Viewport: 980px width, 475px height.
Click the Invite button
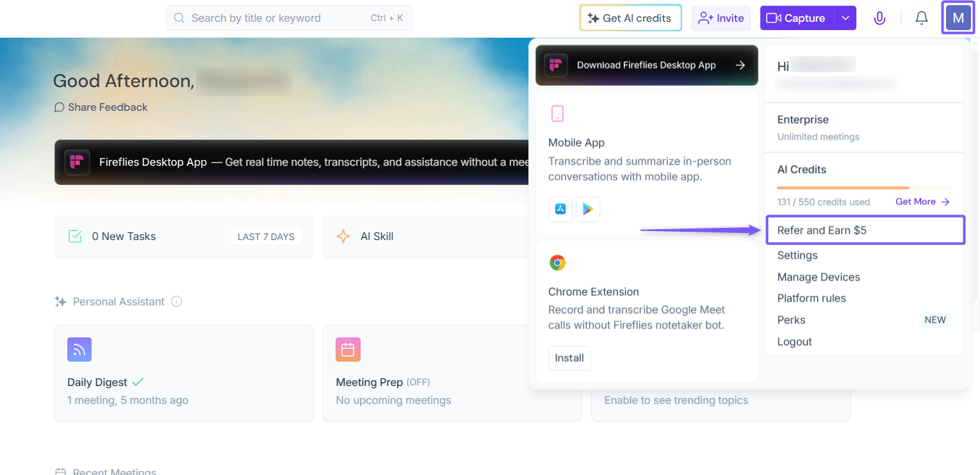coord(721,18)
